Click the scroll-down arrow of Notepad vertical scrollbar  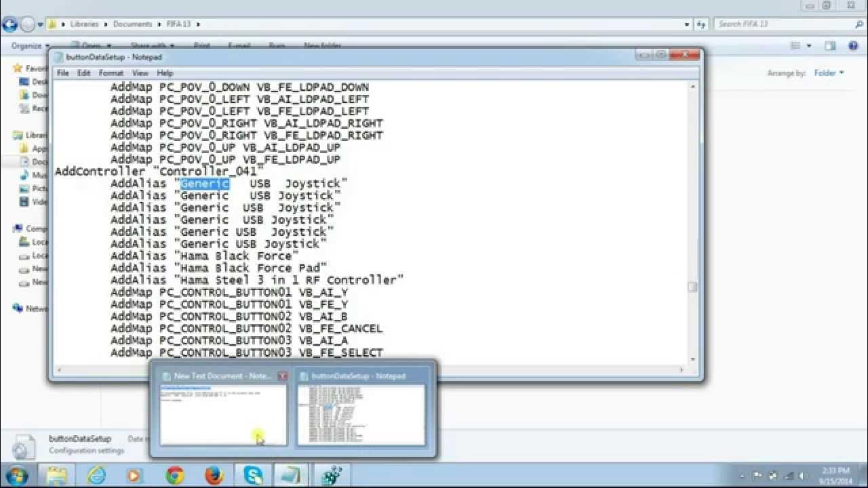pyautogui.click(x=692, y=359)
